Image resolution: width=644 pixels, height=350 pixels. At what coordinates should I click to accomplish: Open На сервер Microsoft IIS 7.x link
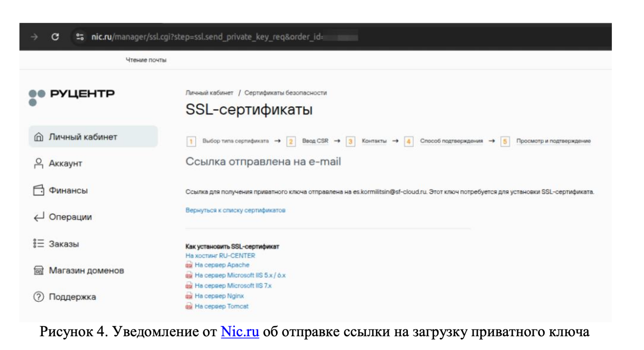233,286
